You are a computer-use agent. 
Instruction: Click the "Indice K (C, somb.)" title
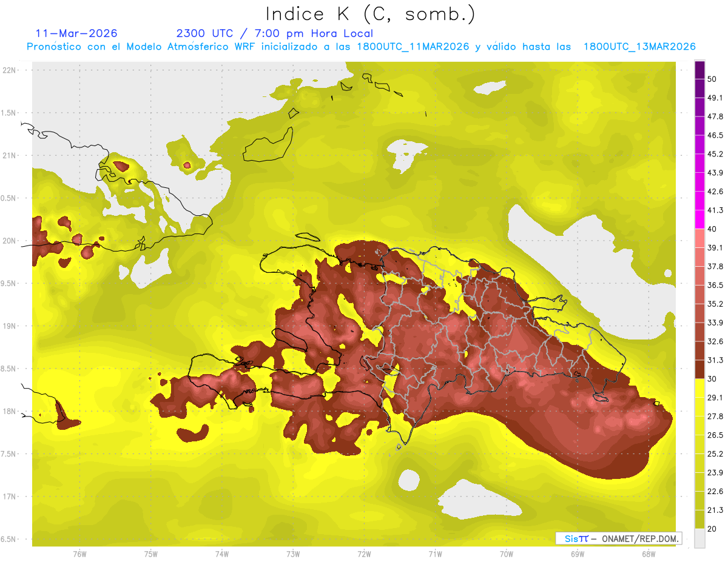371,15
